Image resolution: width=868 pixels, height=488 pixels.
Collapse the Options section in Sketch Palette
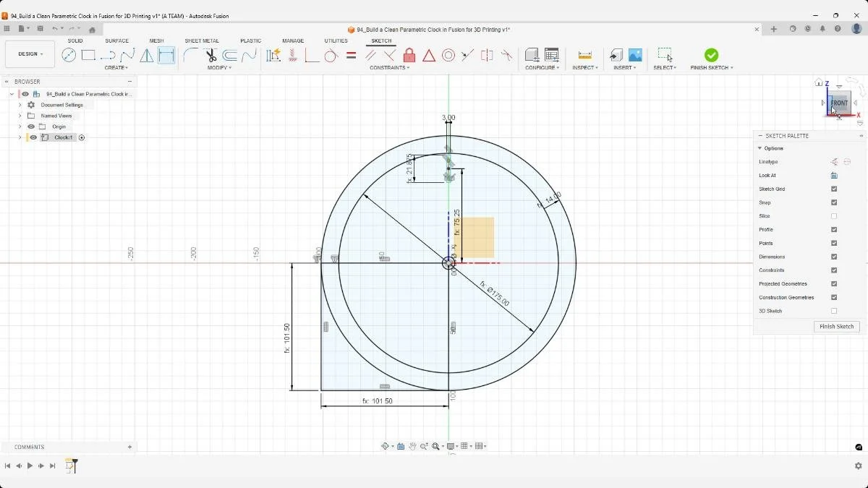coord(759,147)
